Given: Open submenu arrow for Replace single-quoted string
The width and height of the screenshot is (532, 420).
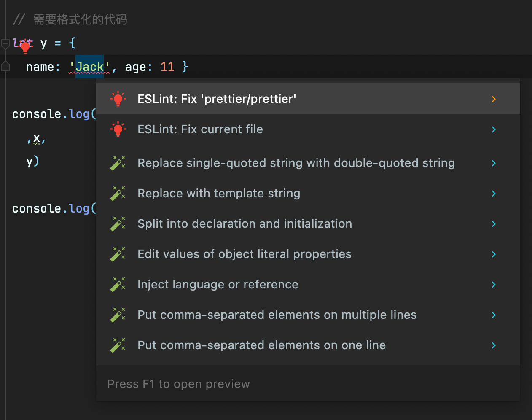Looking at the screenshot, I should [494, 163].
